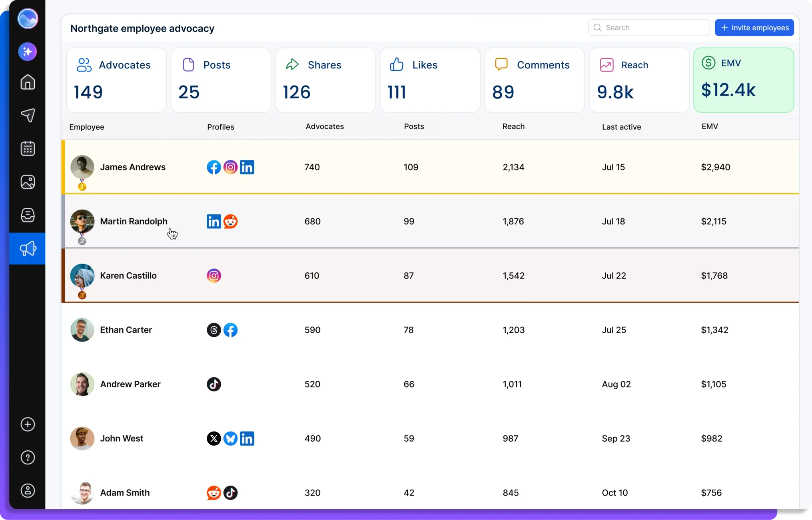Sort by the EMV column header
This screenshot has height=520, width=812.
[710, 126]
